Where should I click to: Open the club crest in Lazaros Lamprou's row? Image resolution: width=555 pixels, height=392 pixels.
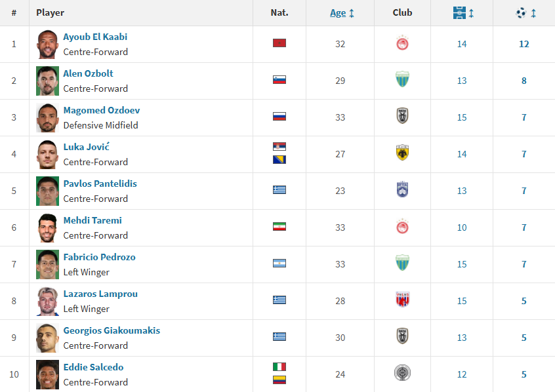coord(402,301)
